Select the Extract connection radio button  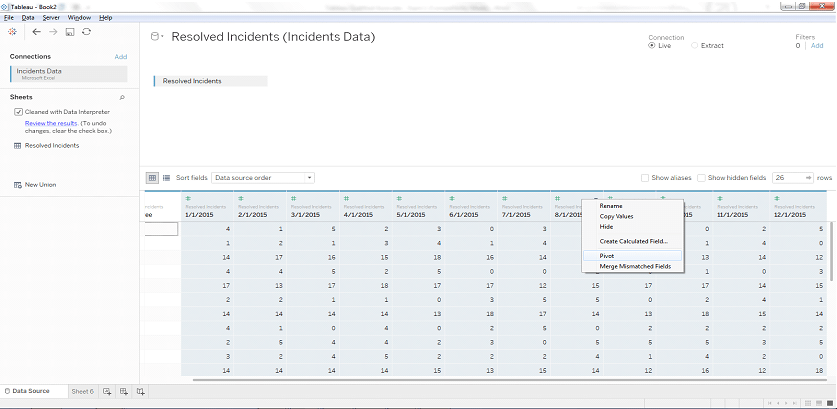click(x=695, y=45)
